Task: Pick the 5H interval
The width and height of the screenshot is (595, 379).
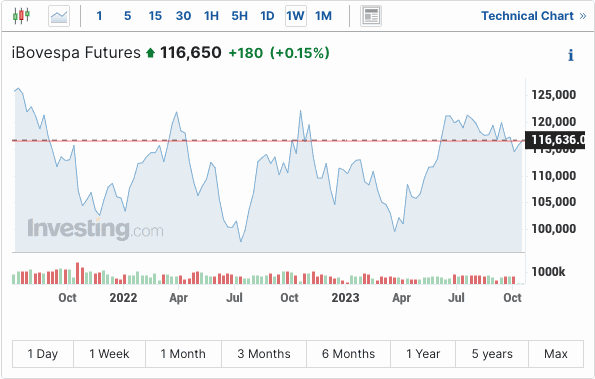Action: tap(239, 16)
